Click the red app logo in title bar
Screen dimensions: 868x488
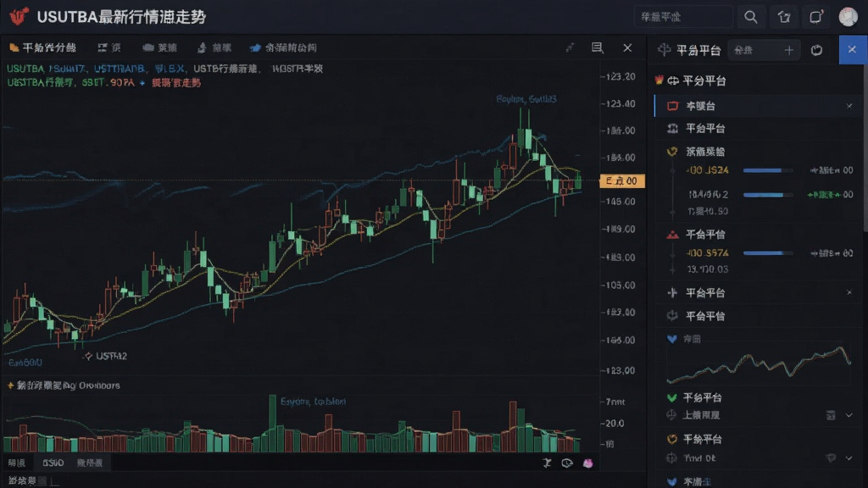[x=19, y=16]
